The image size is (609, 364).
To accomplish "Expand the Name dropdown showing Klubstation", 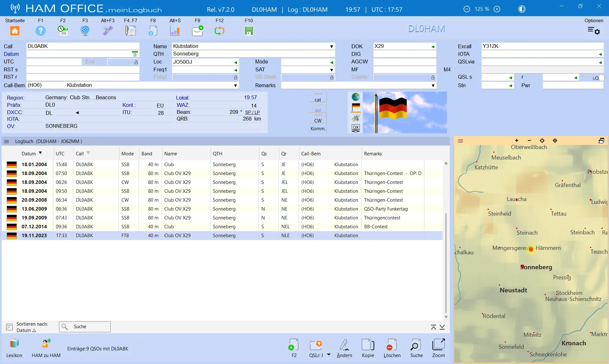I will click(x=331, y=46).
